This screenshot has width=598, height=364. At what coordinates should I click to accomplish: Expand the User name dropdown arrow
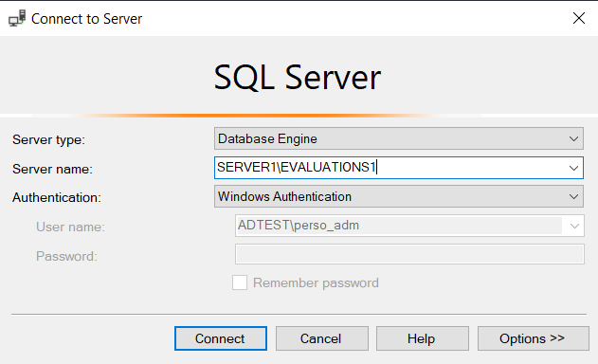pyautogui.click(x=574, y=226)
